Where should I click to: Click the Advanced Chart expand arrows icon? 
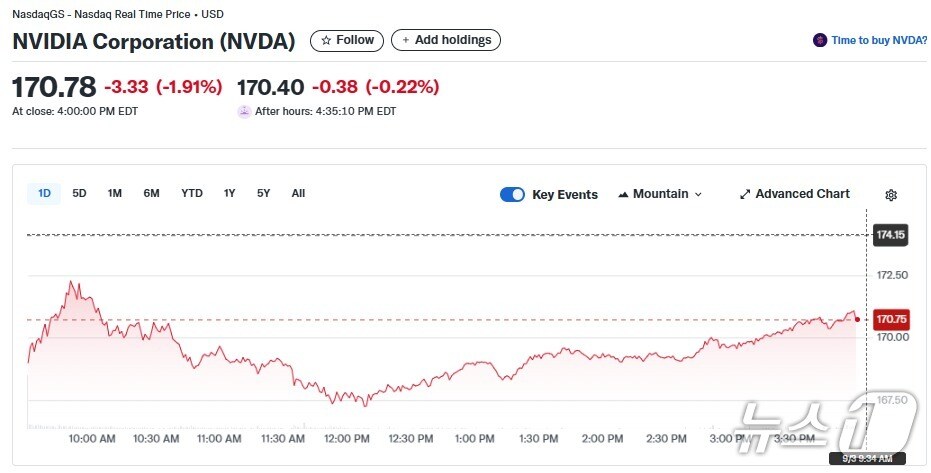click(745, 194)
